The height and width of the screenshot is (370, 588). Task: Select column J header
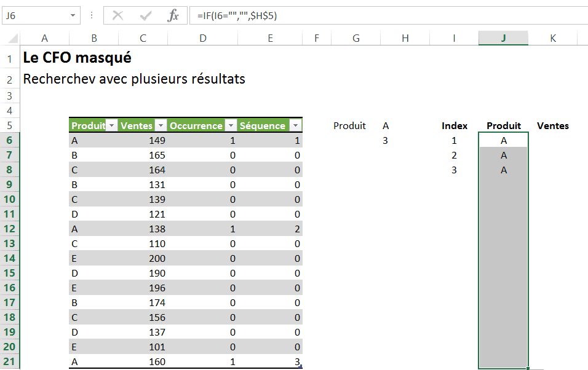(x=503, y=38)
